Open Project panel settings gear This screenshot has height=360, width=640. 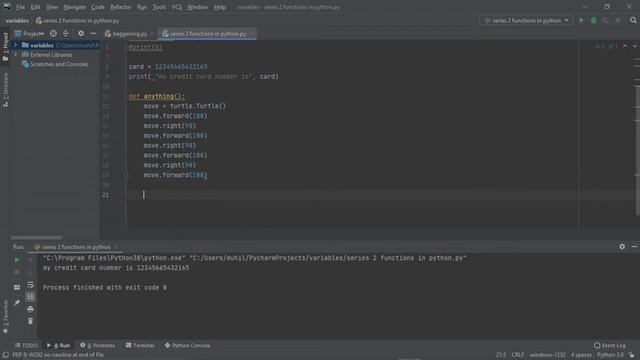point(81,33)
